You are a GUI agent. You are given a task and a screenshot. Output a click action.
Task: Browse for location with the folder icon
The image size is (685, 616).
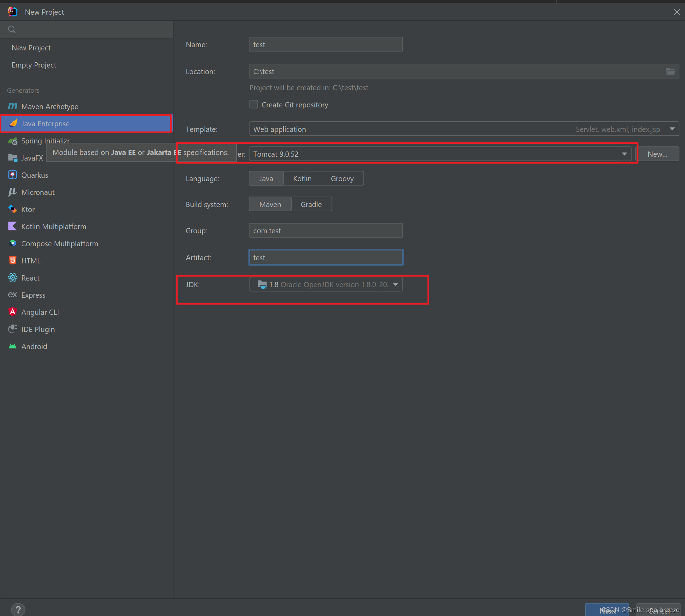670,71
